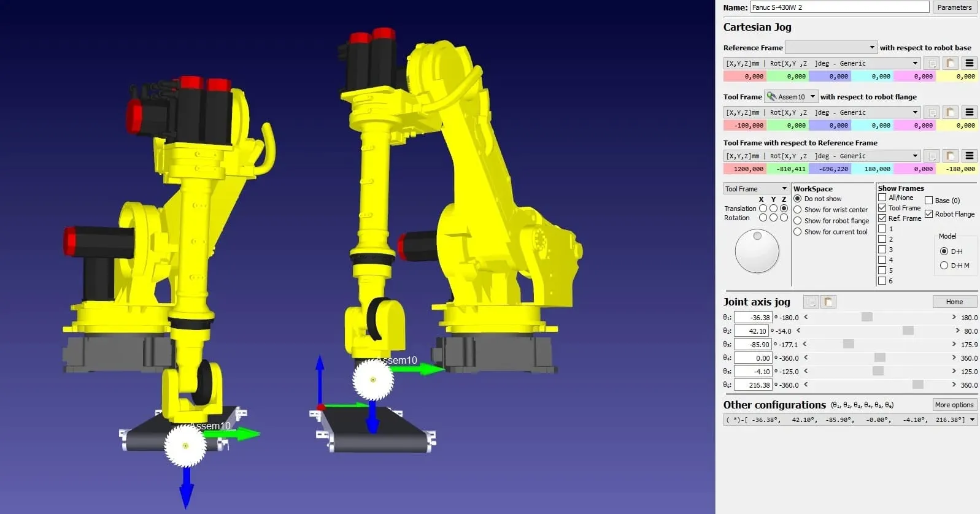The height and width of the screenshot is (514, 980).
Task: Click the left arrow of the θ5 slider
Action: [806, 372]
